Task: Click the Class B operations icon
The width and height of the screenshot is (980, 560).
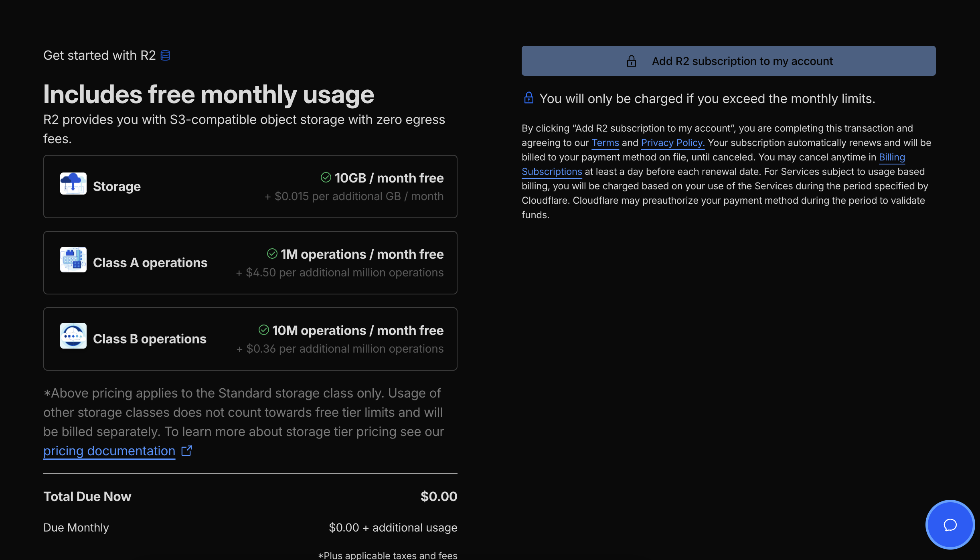Action: 73,336
